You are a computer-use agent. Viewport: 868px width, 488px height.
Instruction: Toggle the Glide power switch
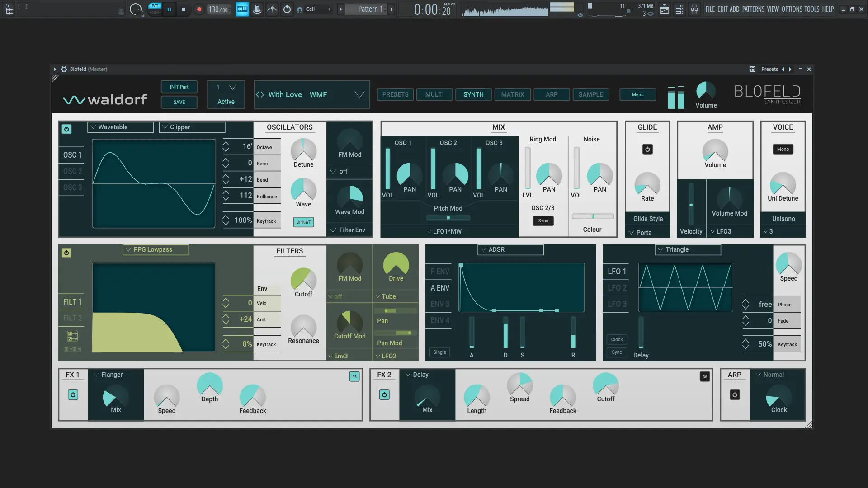coord(647,149)
